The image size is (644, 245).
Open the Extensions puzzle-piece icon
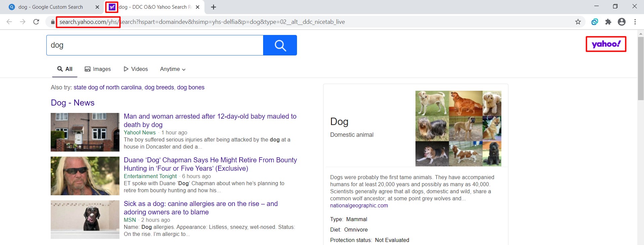(608, 22)
